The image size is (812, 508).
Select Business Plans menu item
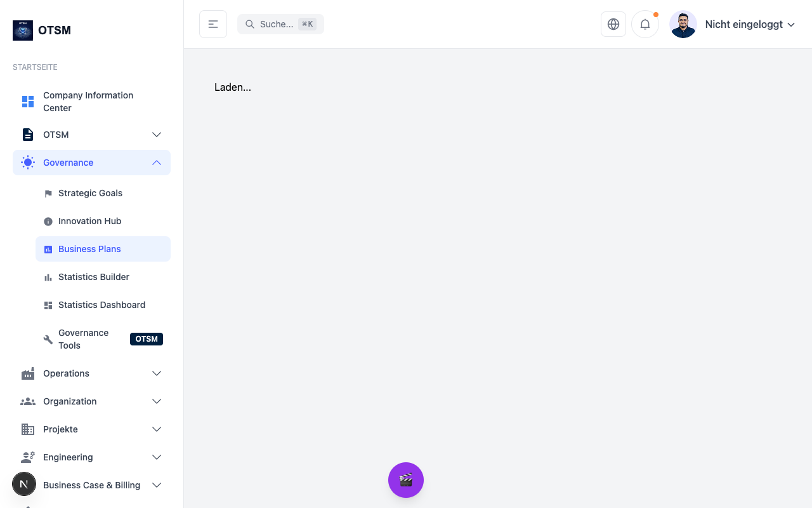click(89, 249)
